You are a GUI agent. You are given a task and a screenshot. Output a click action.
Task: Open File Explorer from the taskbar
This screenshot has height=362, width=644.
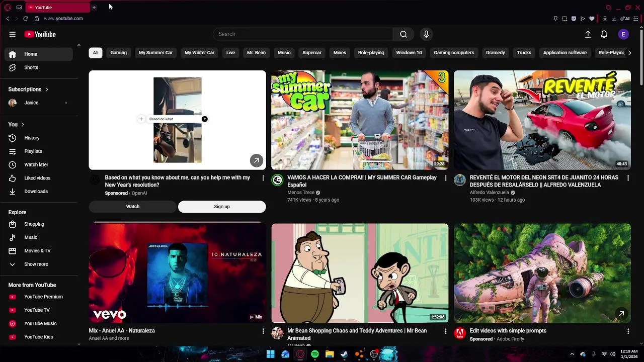point(330,354)
